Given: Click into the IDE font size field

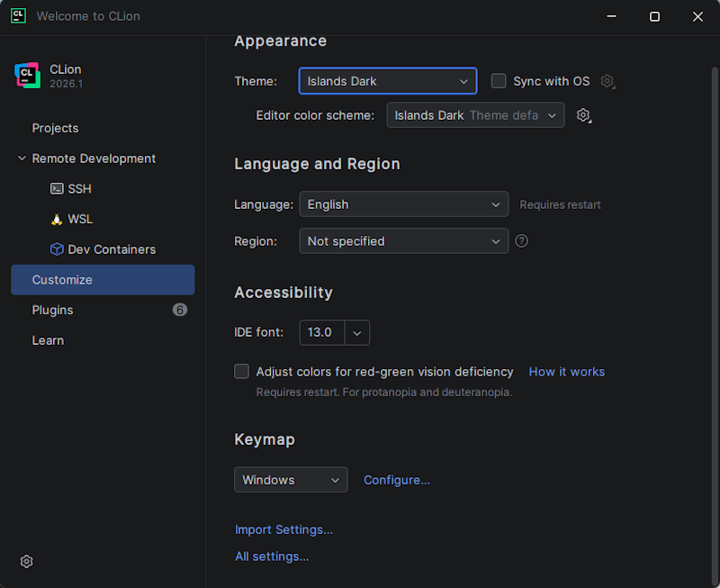Looking at the screenshot, I should pyautogui.click(x=322, y=332).
